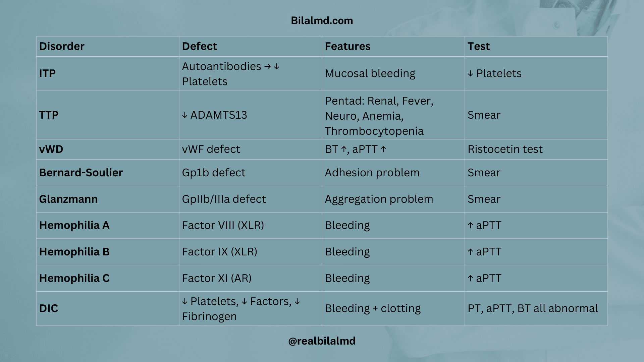Select the Disorder column header
Screen dimensions: 644x362
pyautogui.click(x=62, y=46)
